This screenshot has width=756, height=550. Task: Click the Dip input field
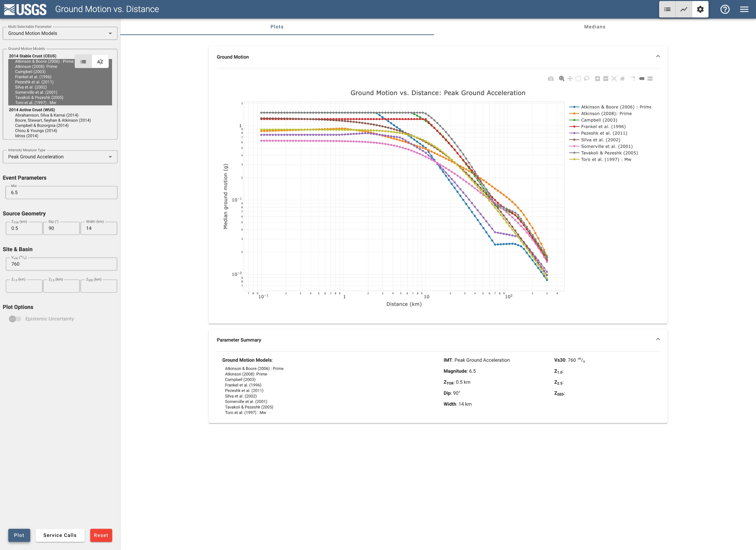pyautogui.click(x=61, y=228)
